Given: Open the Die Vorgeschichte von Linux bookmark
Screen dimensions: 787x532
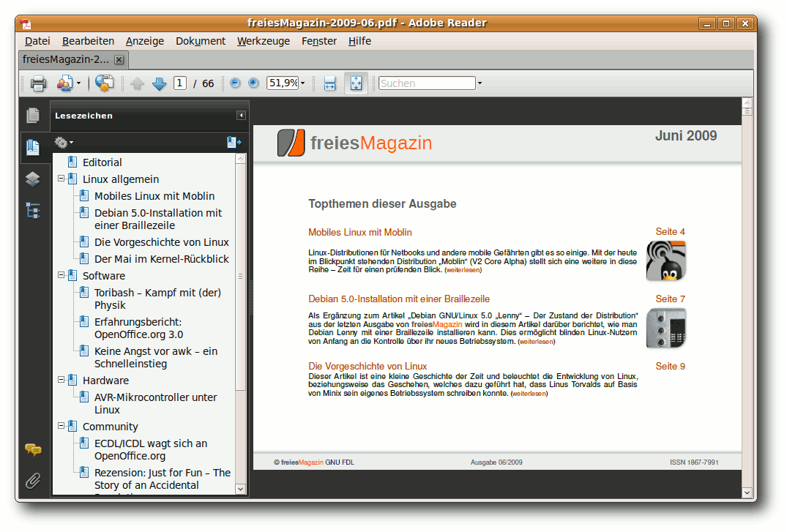Looking at the screenshot, I should [162, 242].
